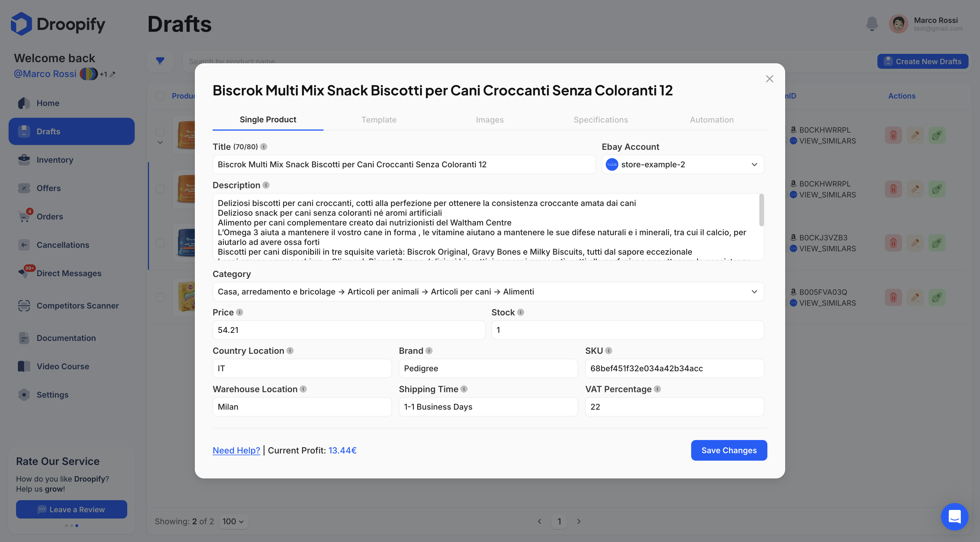Go to the Offers page
Screen dimensions: 980x542
72,188
